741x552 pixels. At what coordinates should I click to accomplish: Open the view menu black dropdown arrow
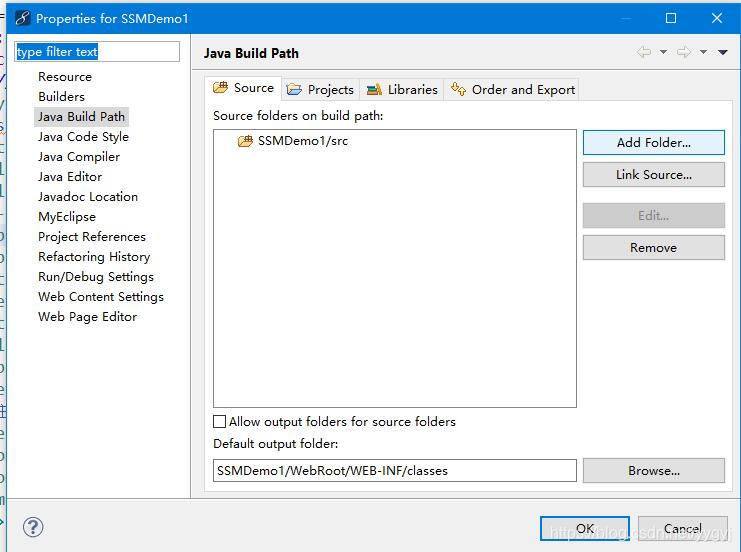coord(723,52)
